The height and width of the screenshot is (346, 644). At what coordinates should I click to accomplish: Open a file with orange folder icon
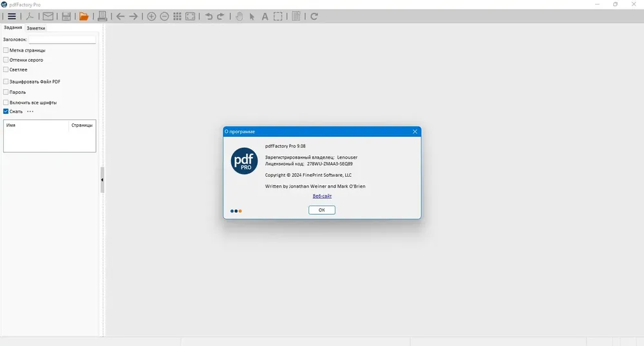coord(84,16)
